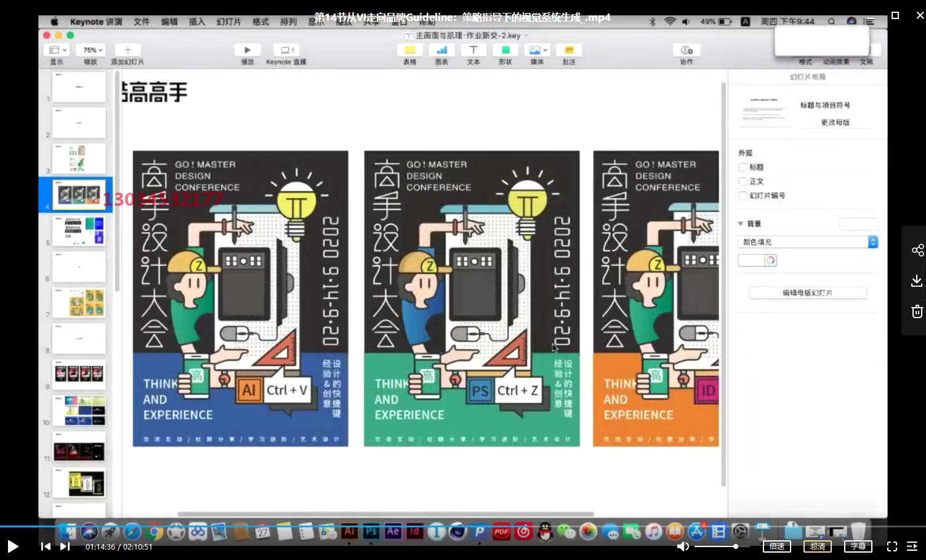Click the 编辑母版幻灯片 button
Image resolution: width=926 pixels, height=560 pixels.
[807, 293]
